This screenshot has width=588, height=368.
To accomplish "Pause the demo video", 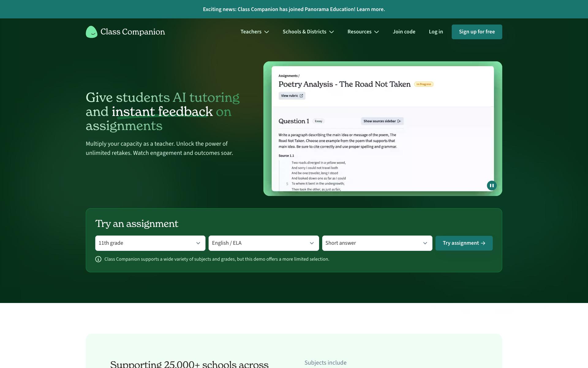I will coord(492,186).
